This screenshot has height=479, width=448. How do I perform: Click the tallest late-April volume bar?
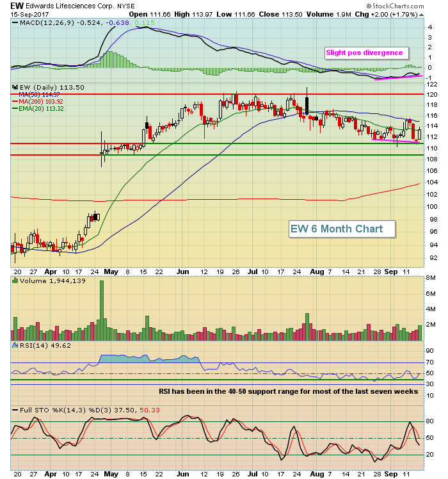coord(102,311)
